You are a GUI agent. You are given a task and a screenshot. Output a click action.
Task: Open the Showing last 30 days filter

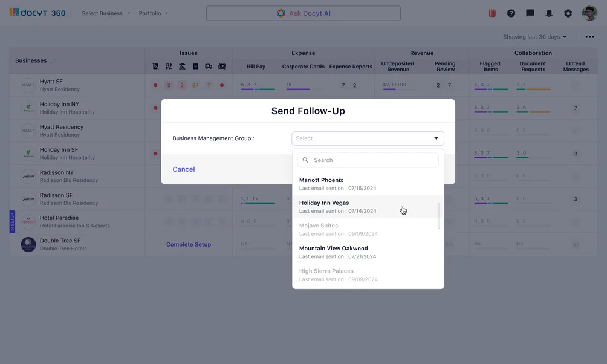[x=535, y=37]
